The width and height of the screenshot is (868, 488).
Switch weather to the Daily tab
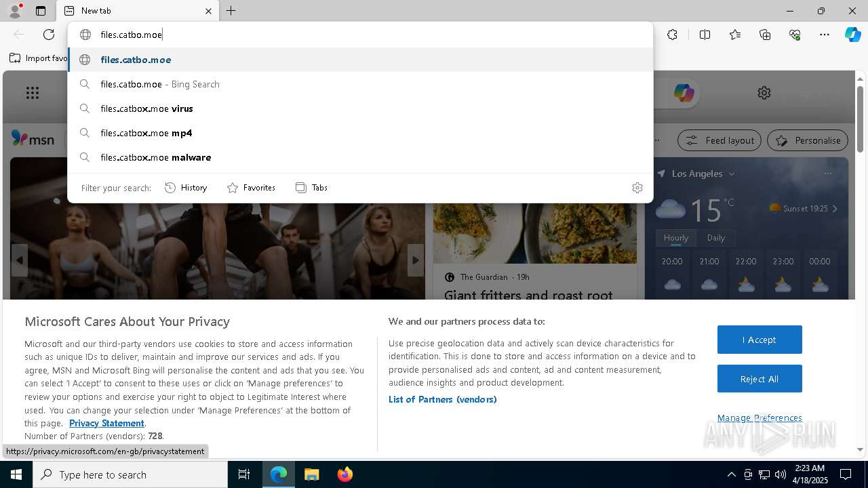tap(716, 238)
